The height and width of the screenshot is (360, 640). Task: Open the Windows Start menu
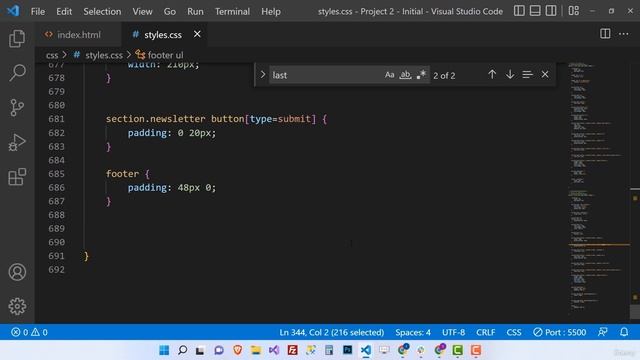[x=164, y=350]
